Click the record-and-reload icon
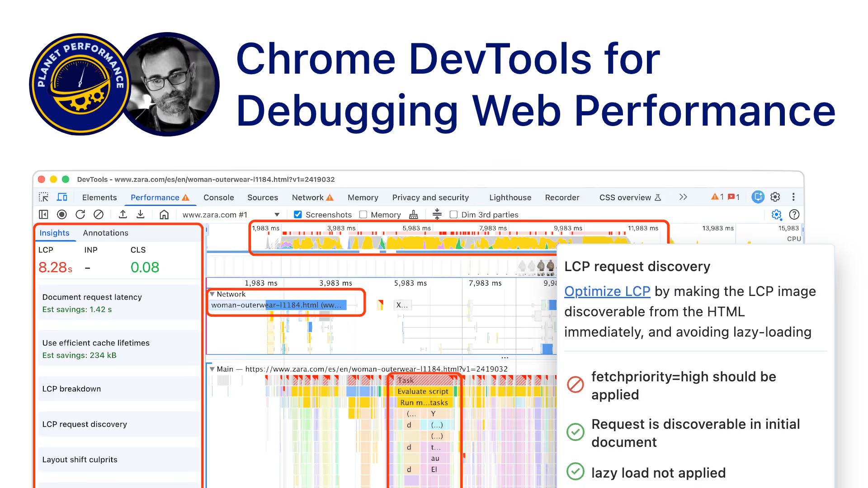Viewport: 868px width, 488px height. click(x=80, y=215)
